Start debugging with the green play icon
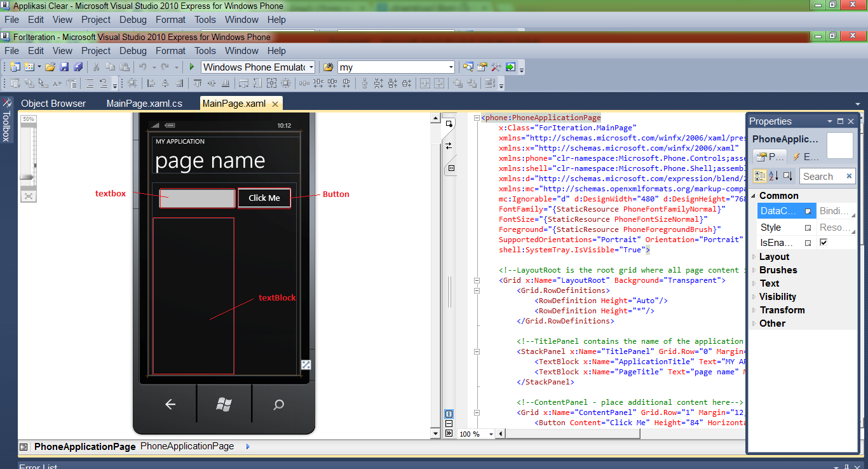Image resolution: width=868 pixels, height=469 pixels. pyautogui.click(x=192, y=67)
